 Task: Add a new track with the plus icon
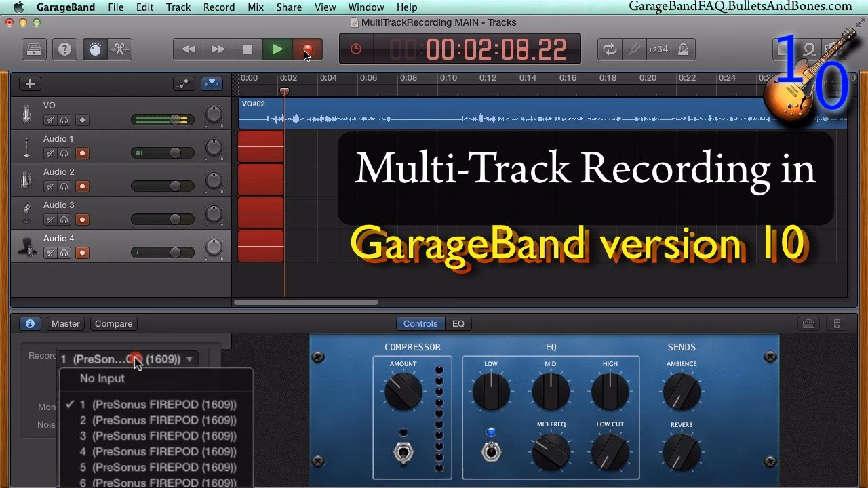(29, 83)
